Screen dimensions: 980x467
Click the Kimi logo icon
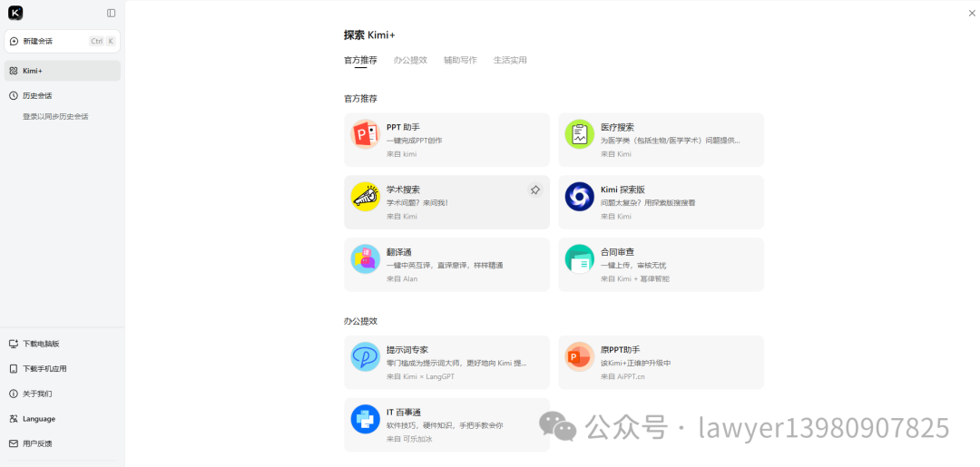coord(15,13)
